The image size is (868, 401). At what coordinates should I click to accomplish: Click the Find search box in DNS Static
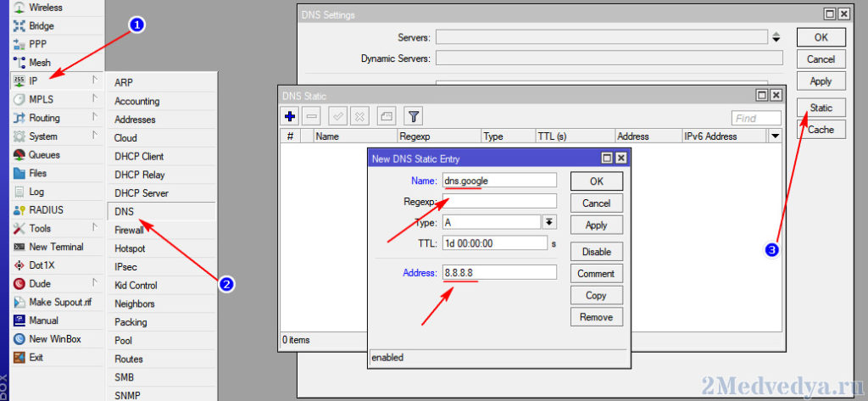tap(757, 118)
